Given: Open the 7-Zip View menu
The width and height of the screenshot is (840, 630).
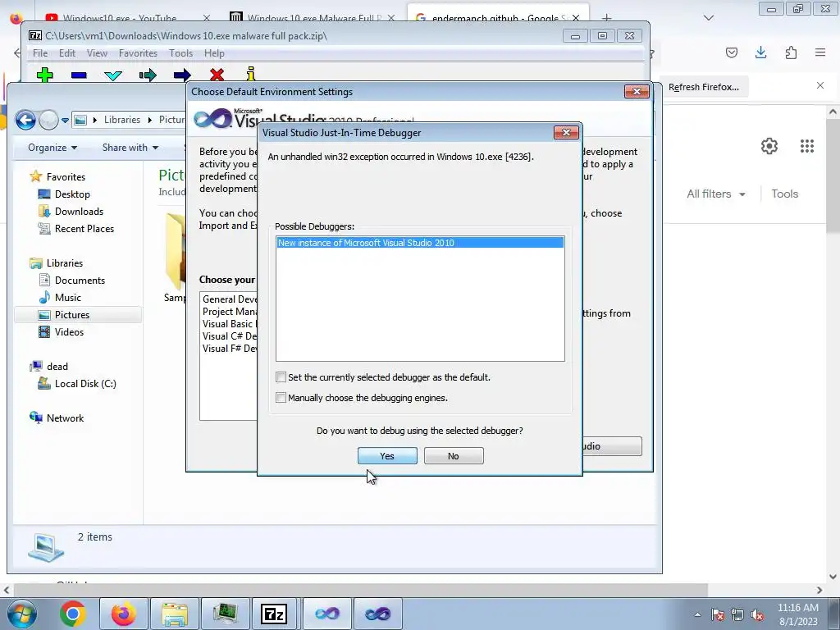Looking at the screenshot, I should pyautogui.click(x=97, y=53).
